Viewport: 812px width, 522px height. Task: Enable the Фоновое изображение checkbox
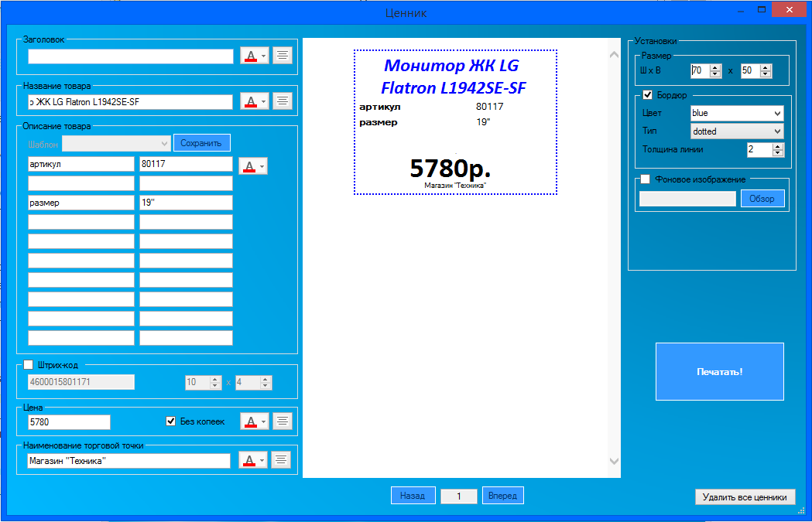coord(646,179)
